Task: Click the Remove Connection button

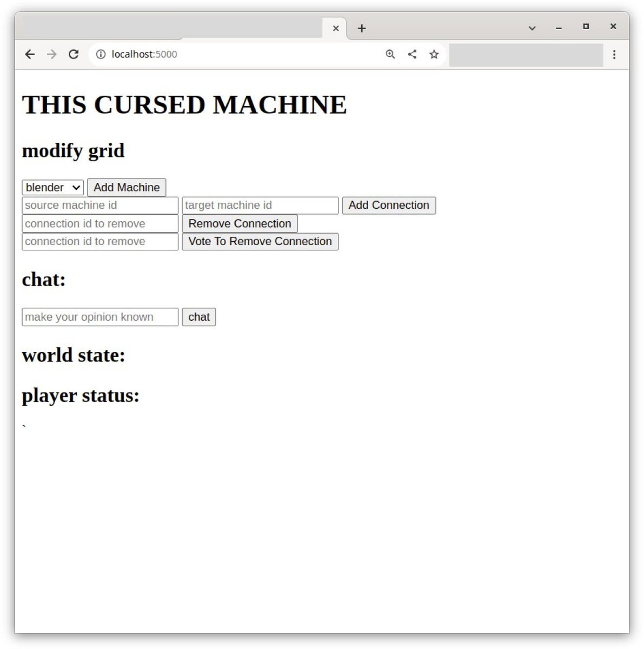Action: click(x=240, y=223)
